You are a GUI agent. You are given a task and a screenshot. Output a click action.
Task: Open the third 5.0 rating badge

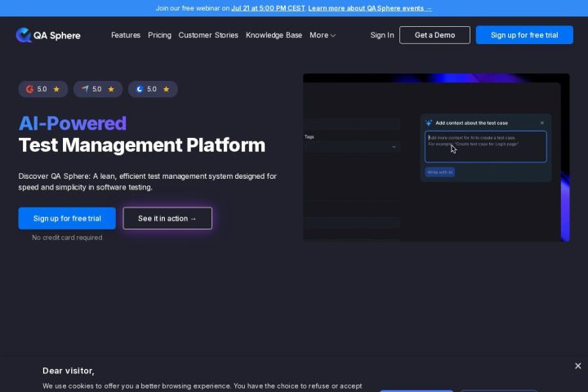[153, 89]
